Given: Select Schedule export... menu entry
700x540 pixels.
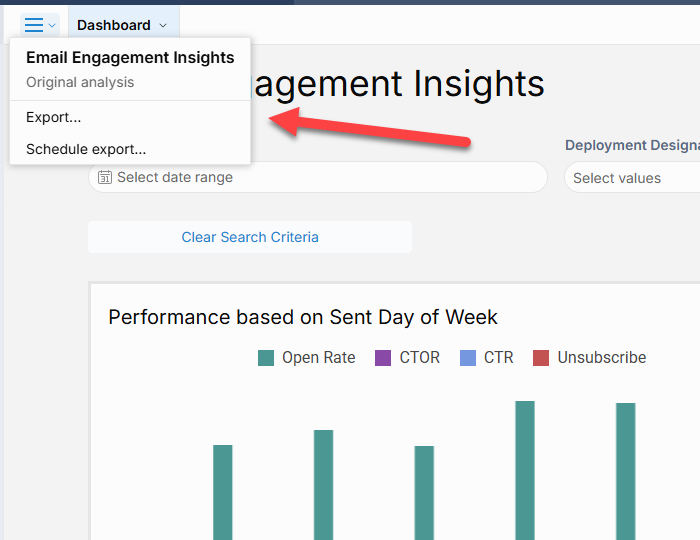Looking at the screenshot, I should [86, 149].
